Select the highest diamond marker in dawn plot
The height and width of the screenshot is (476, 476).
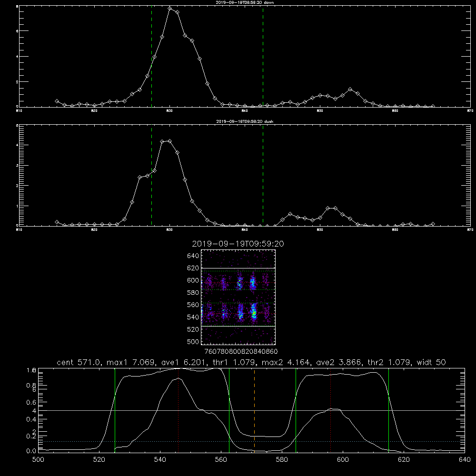170,8
